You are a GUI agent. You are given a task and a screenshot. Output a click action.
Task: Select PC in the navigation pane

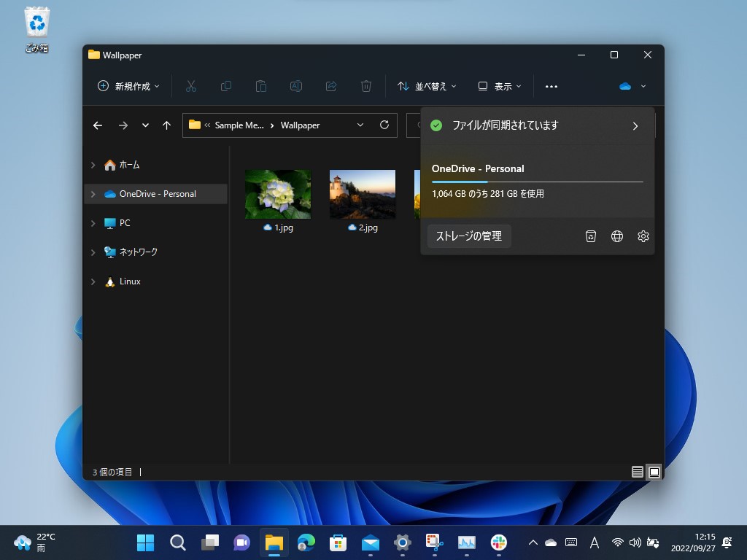(x=156, y=223)
